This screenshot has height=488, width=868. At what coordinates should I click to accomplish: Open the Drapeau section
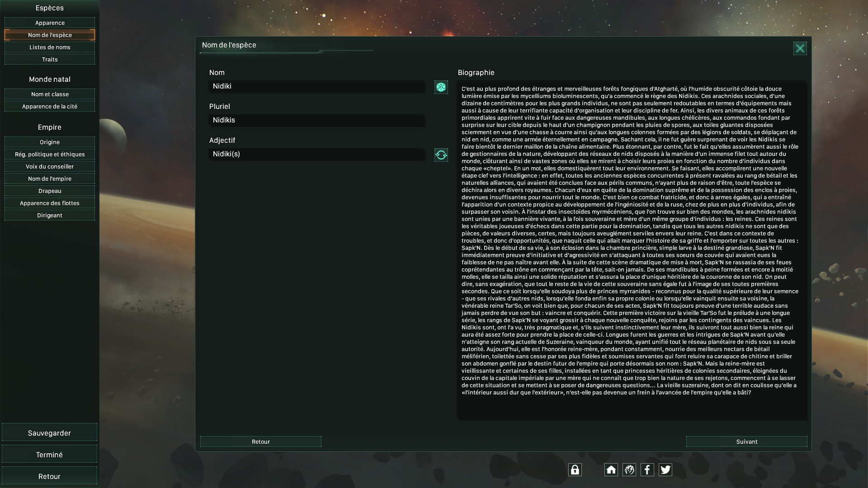point(50,191)
